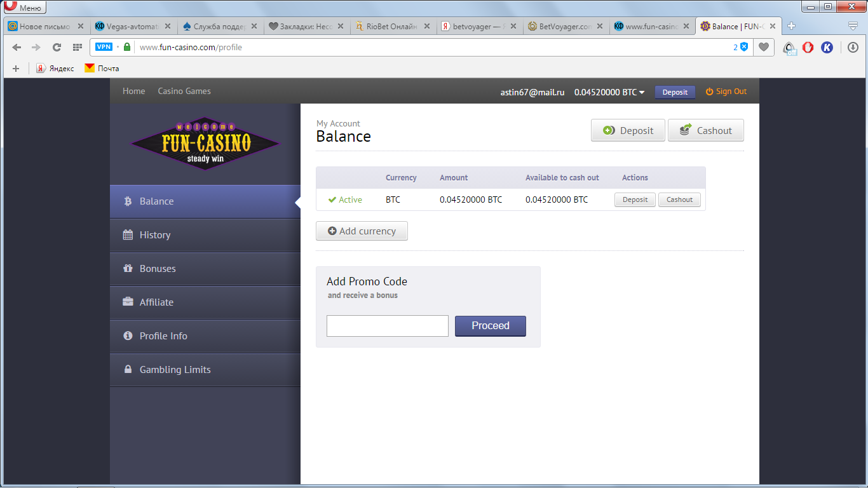Click the astin67@mail.ru account email

coord(532,92)
